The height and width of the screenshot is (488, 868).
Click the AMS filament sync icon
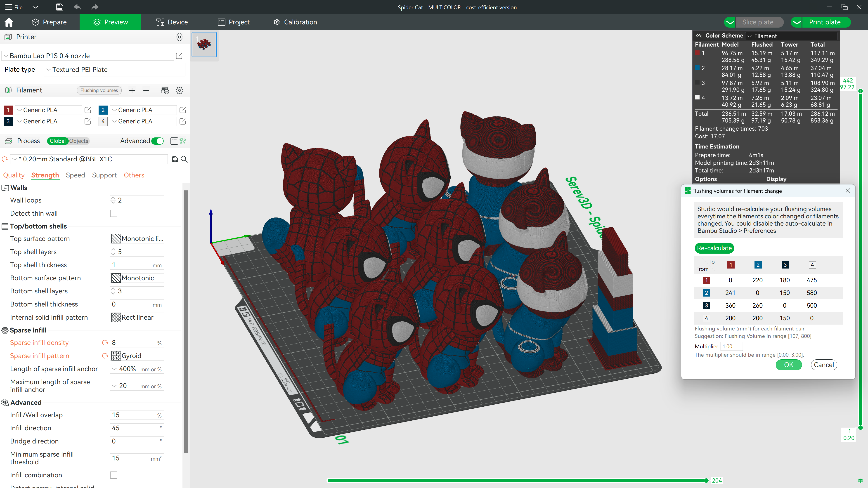pos(165,90)
